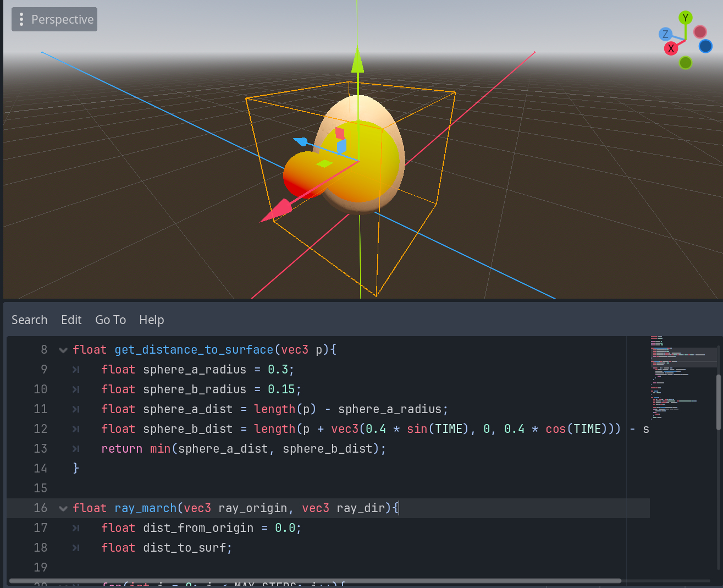Click the unlabeled dark green circle on the orientation gizmo
This screenshot has width=723, height=588.
point(685,63)
